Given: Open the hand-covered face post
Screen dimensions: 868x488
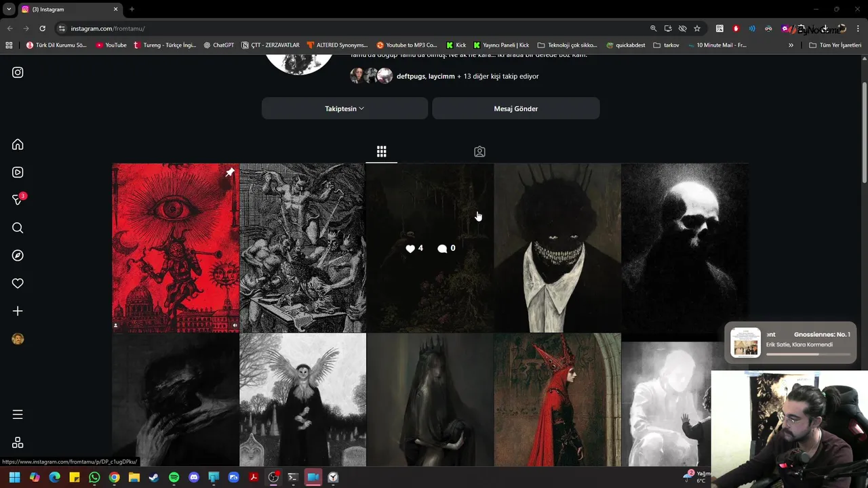Looking at the screenshot, I should 175,400.
